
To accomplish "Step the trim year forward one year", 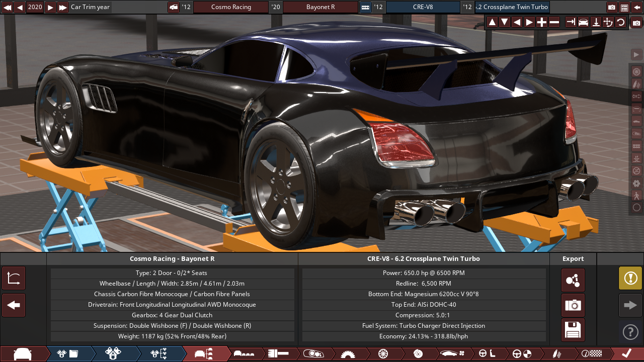I will pyautogui.click(x=50, y=7).
